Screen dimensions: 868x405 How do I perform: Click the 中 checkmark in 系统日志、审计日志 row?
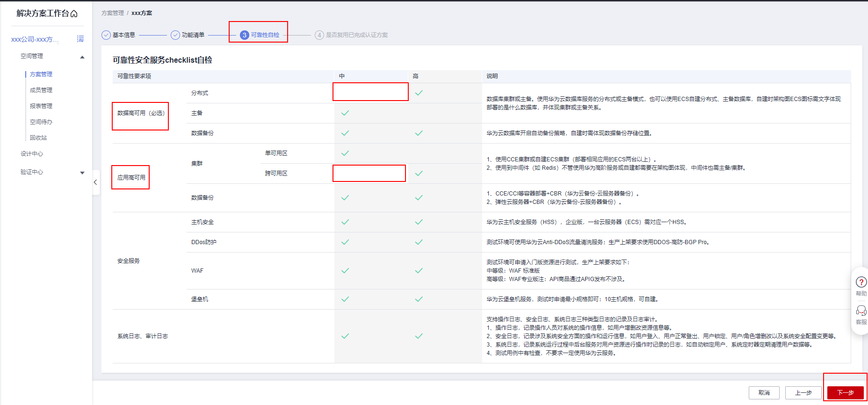coord(345,336)
